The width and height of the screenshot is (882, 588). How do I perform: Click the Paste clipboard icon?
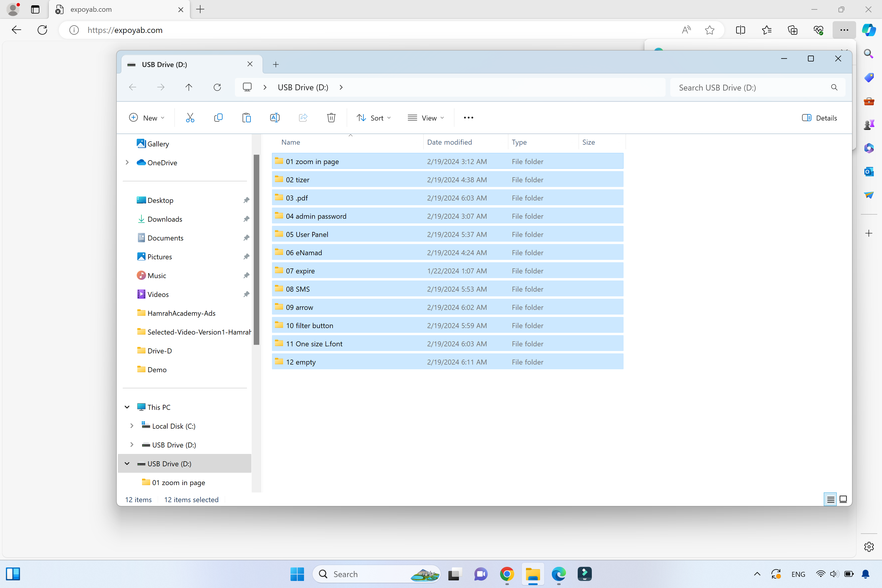246,118
